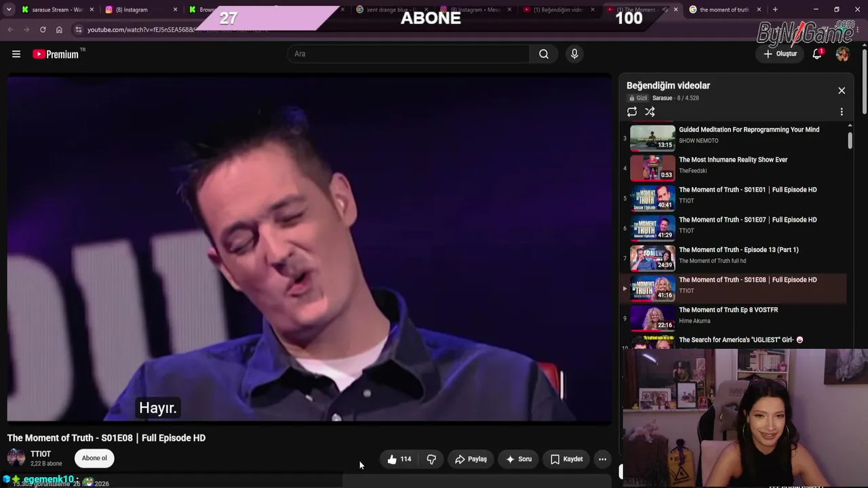The height and width of the screenshot is (488, 868).
Task: Click the page vertical scrollbar
Action: click(864, 80)
